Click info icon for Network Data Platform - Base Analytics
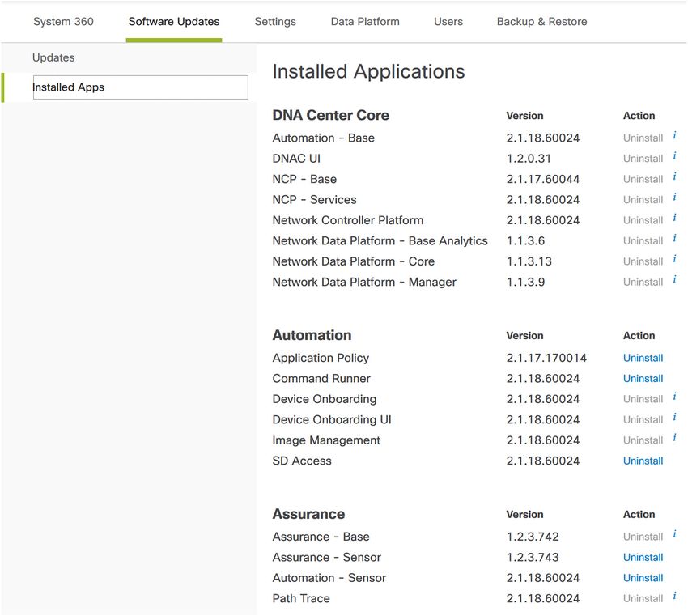This screenshot has width=688, height=616. (x=674, y=239)
